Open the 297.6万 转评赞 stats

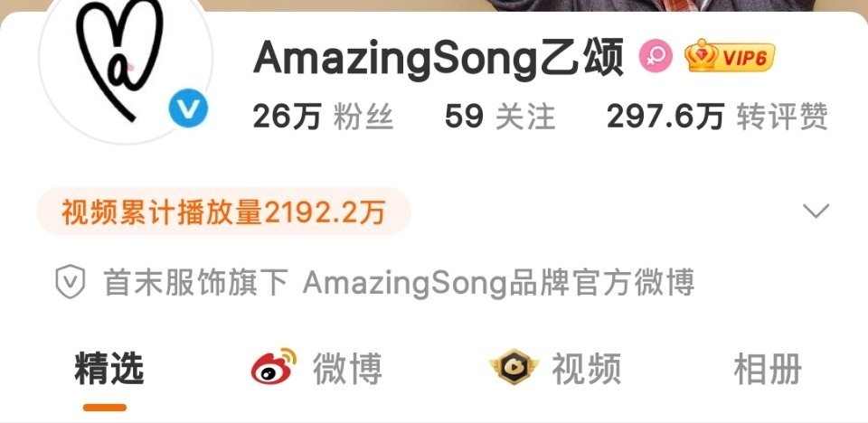(x=717, y=117)
